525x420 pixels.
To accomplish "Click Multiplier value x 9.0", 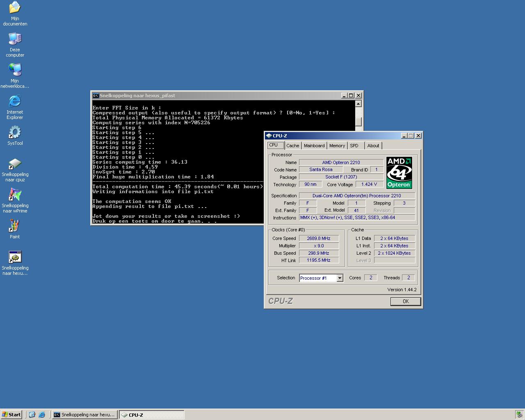I will tap(319, 246).
